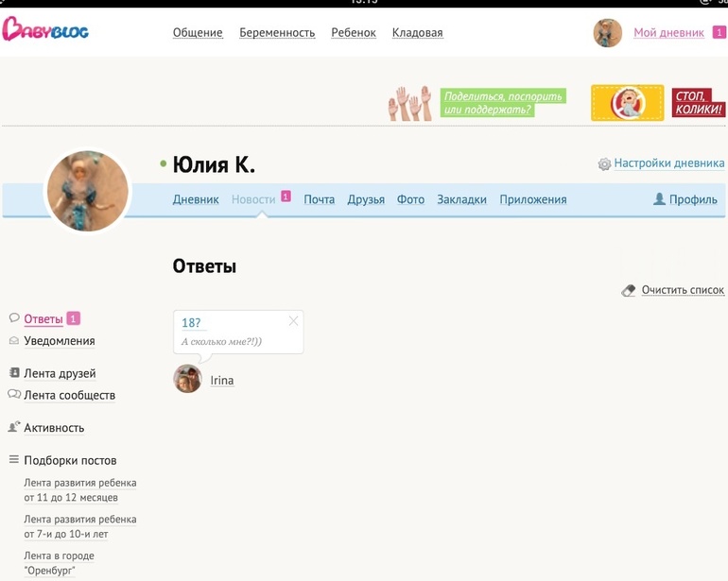Viewport: 728px width, 581px height.
Task: Open the yellow baby colic banner
Action: 627,103
